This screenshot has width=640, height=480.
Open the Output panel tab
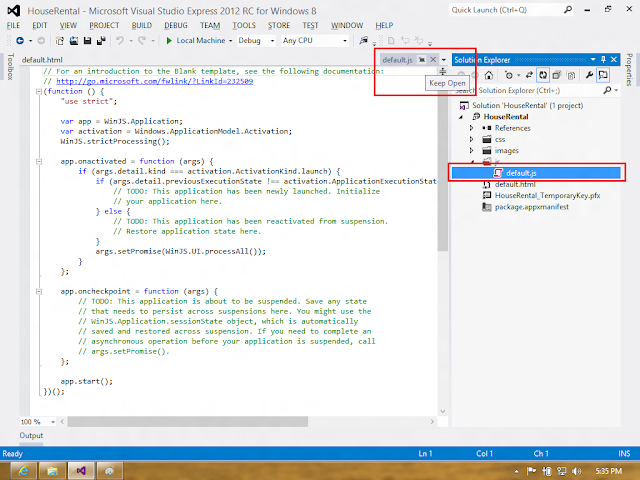31,435
